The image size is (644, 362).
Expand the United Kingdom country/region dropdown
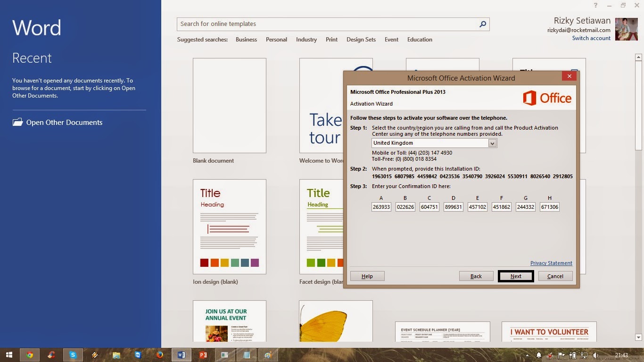coord(492,143)
